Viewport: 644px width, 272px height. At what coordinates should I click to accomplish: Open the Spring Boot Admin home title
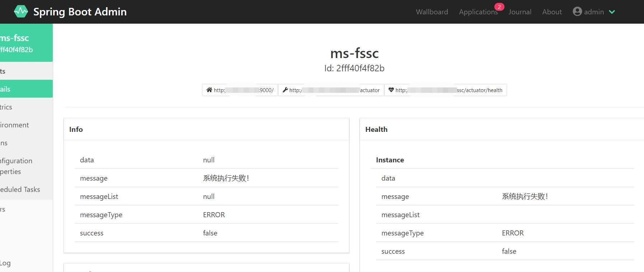[x=80, y=12]
